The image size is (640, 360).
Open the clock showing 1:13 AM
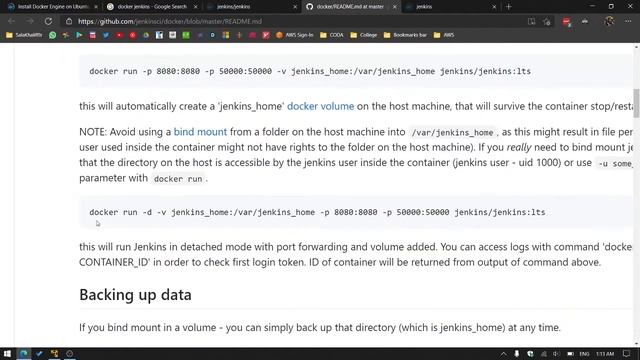point(605,354)
